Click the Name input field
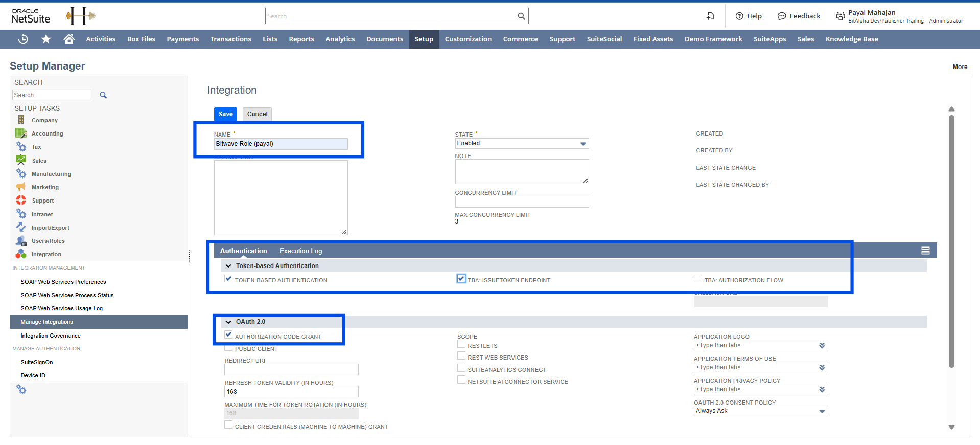The height and width of the screenshot is (445, 980). pyautogui.click(x=281, y=144)
